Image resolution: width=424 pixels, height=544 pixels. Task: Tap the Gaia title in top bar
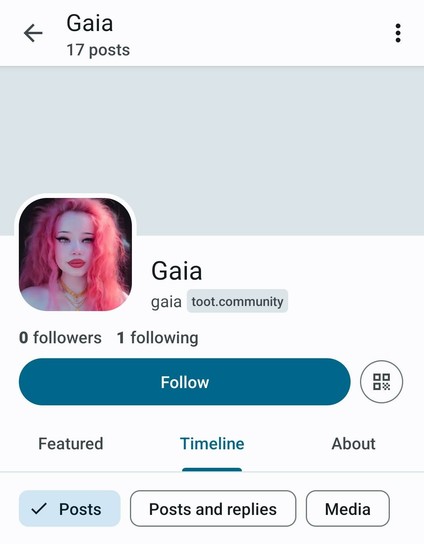(x=90, y=23)
